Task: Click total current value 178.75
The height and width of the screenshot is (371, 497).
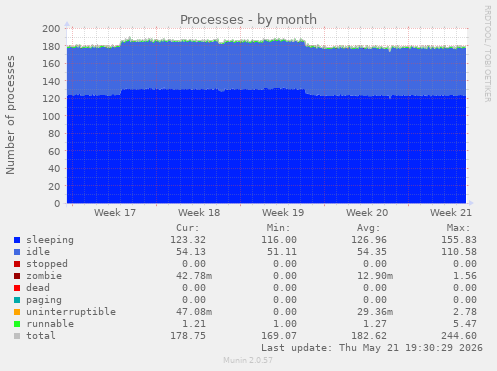Action: (x=188, y=336)
